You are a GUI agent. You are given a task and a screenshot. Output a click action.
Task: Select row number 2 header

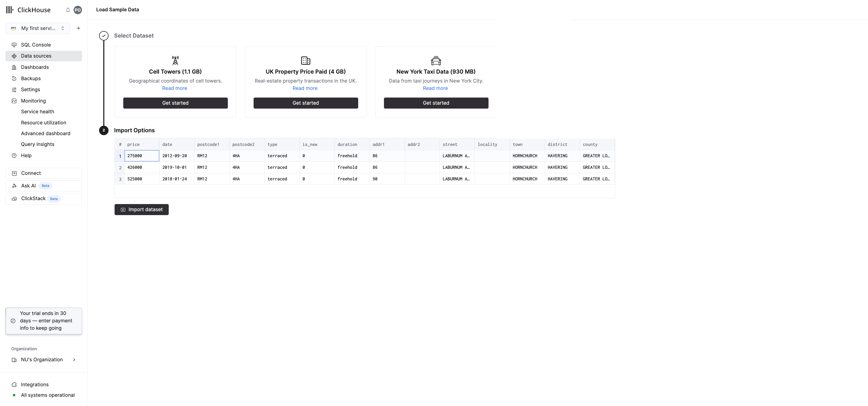coord(120,168)
